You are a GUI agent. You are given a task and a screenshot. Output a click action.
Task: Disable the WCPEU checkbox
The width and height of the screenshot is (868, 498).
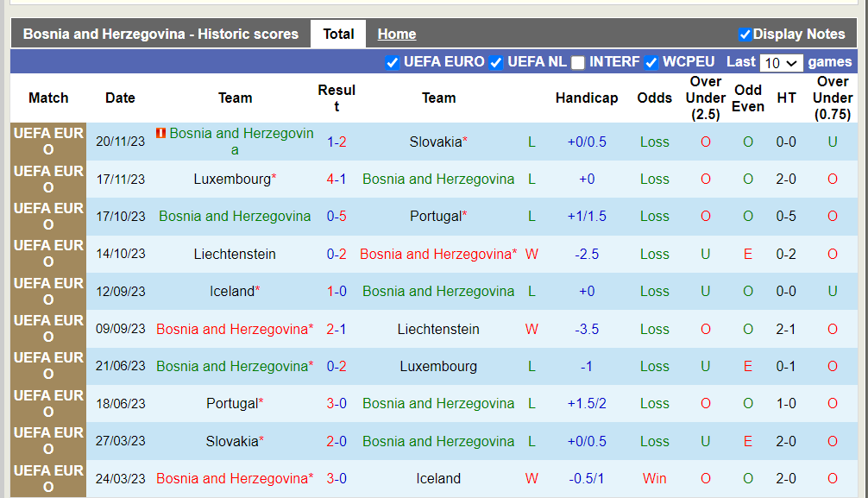click(x=650, y=62)
